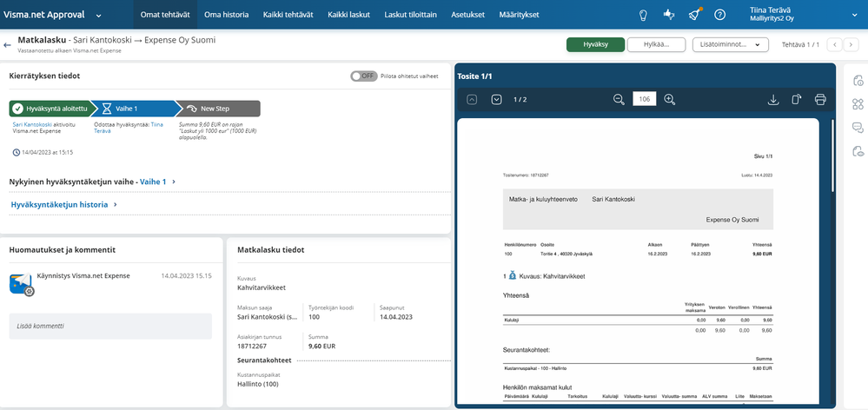868x410 pixels.
Task: Rotate the voucher document
Action: (796, 100)
